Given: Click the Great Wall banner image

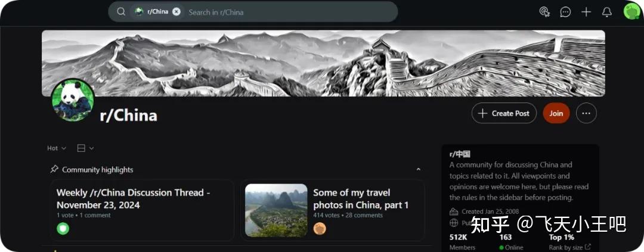Looking at the screenshot, I should tap(323, 63).
